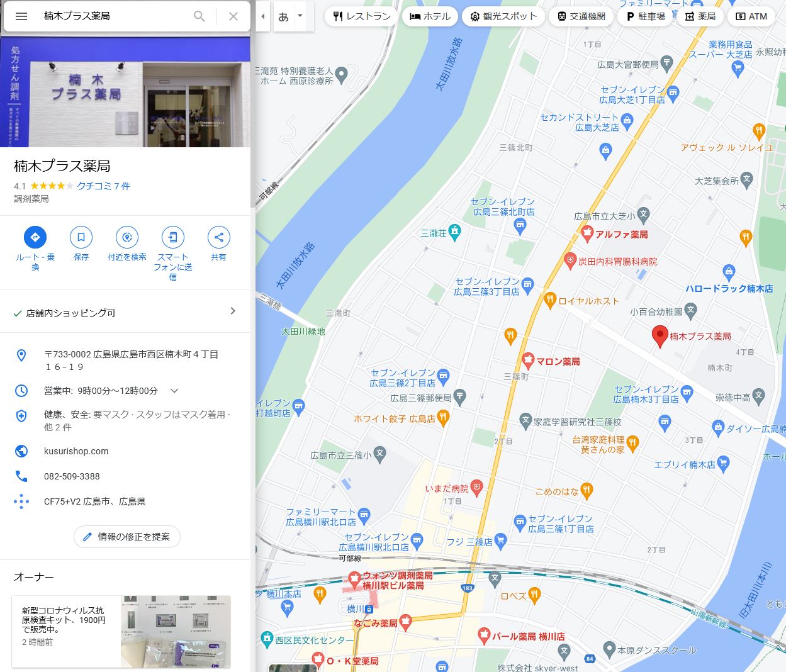
Task: Click the 共有 share icon
Action: click(x=218, y=237)
